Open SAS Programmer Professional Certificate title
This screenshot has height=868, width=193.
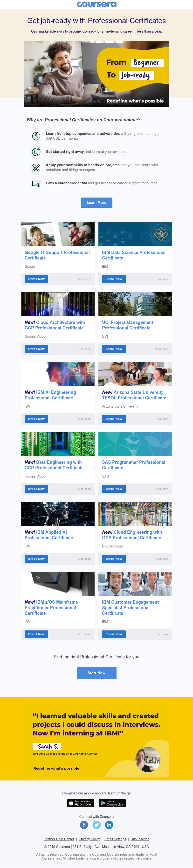pyautogui.click(x=134, y=465)
